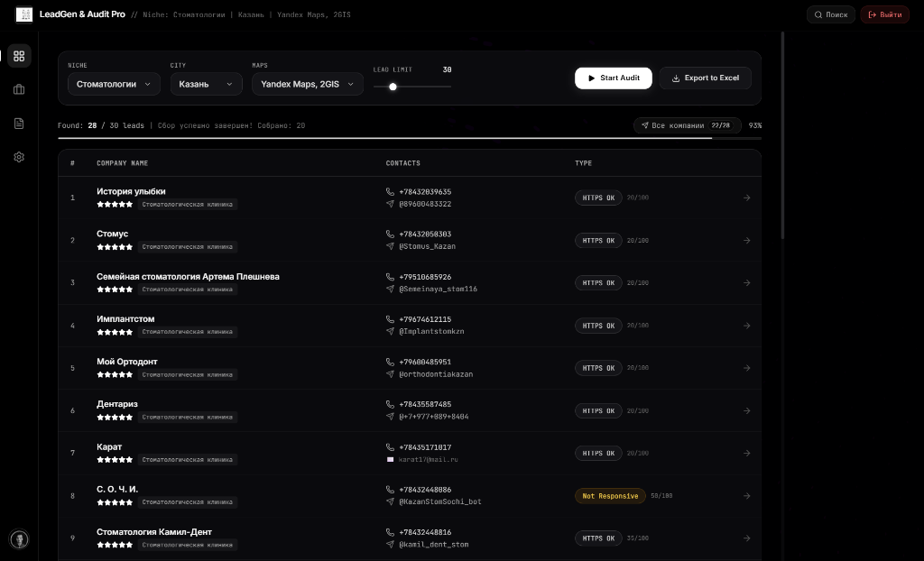The image size is (924, 561).
Task: Open details arrow for Дентариз row
Action: coord(746,410)
